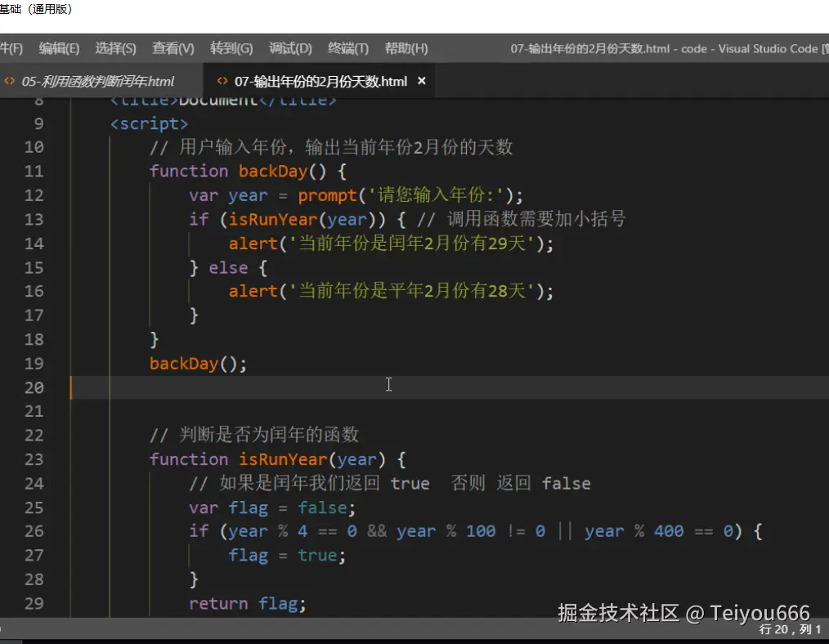Click line number 11 in the gutter
The height and width of the screenshot is (644, 829).
34,171
